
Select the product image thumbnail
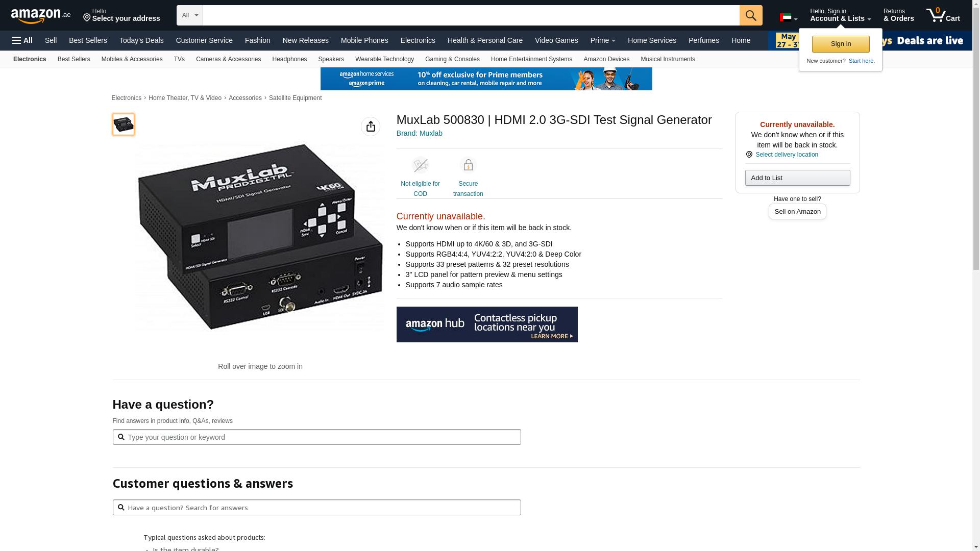(124, 124)
